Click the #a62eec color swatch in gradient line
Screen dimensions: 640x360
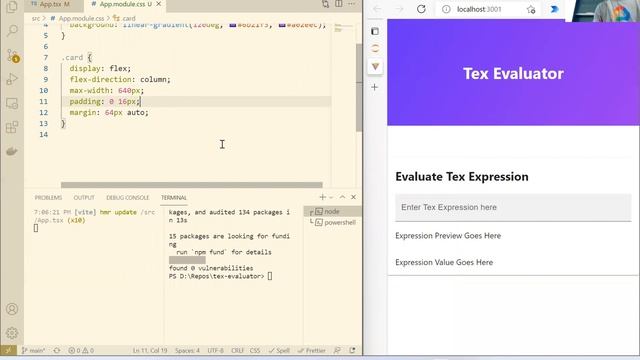[282, 25]
